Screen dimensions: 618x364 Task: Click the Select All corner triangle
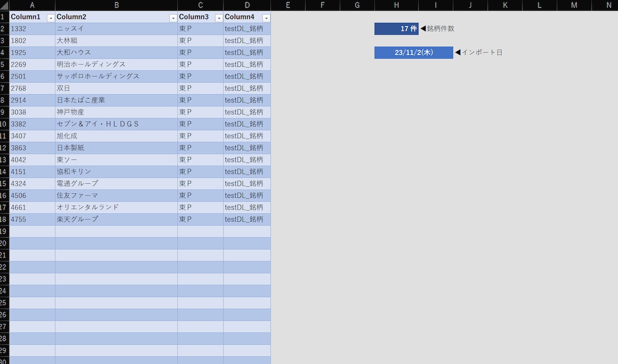coord(5,6)
